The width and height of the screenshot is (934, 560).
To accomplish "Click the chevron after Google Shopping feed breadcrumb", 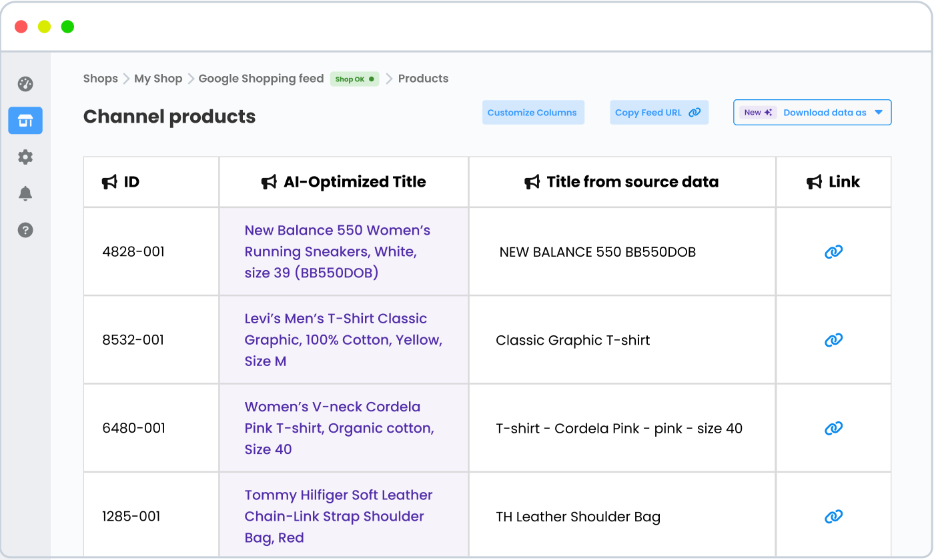I will pos(390,79).
